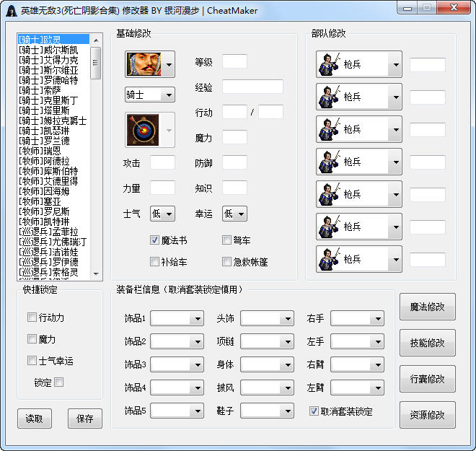The image size is (476, 451).
Task: Click hero list scrollbar thumb
Action: pos(96,63)
